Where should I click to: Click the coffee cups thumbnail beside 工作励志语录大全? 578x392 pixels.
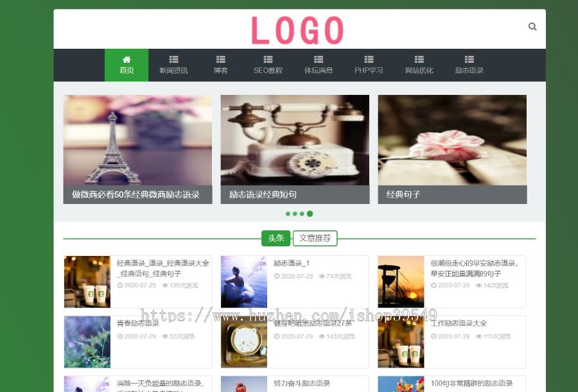401,342
